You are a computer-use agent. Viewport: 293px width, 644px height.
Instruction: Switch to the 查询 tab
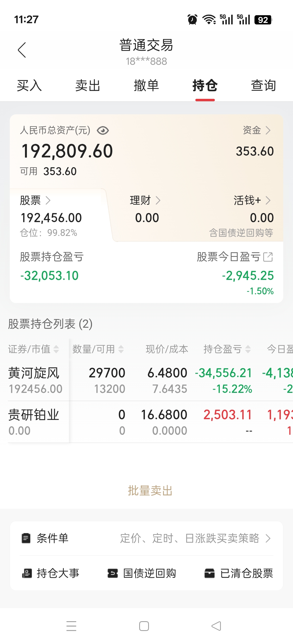(263, 86)
